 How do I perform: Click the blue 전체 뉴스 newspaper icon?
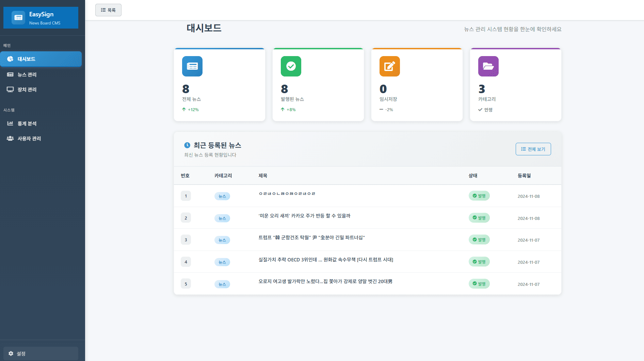click(x=192, y=66)
